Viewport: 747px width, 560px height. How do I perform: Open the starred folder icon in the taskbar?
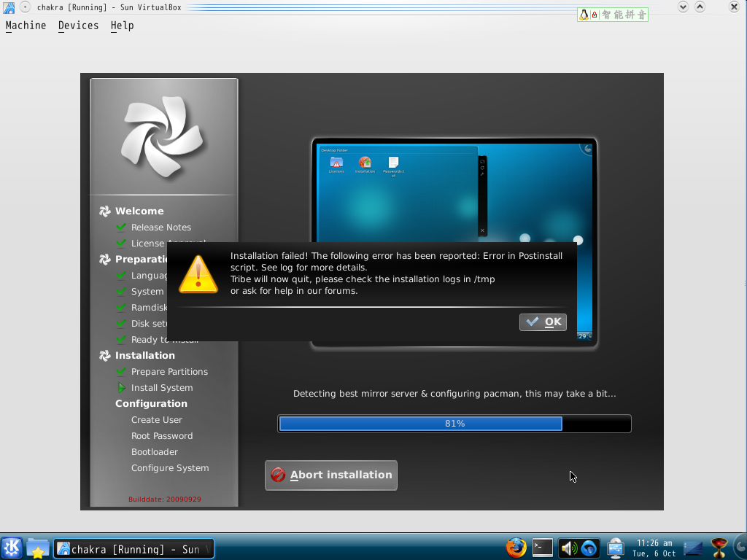[38, 548]
